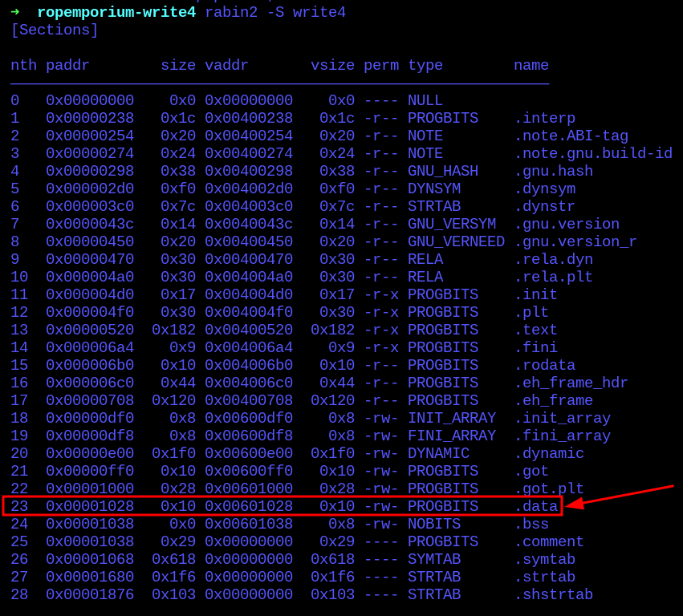Click the .data vaddr 0x00601028
Viewport: 683px width, 616px height.
(249, 507)
